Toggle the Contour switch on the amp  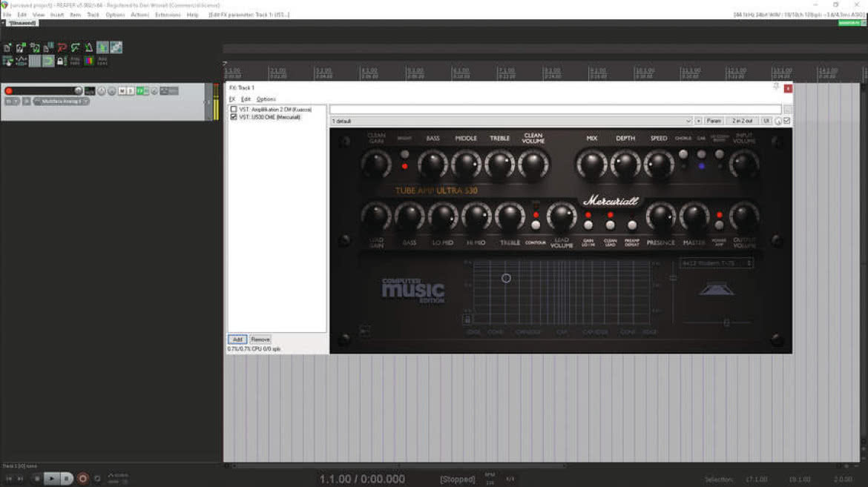[536, 225]
